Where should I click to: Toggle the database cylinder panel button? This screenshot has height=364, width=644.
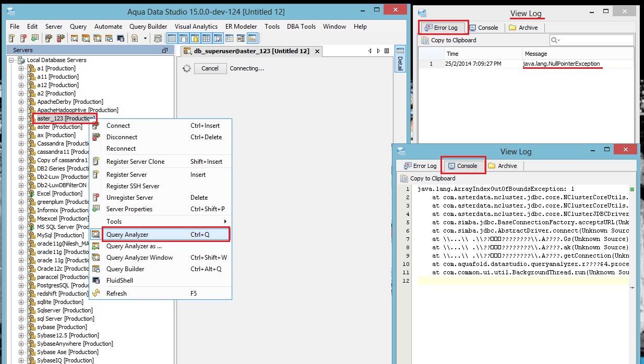tap(195, 38)
